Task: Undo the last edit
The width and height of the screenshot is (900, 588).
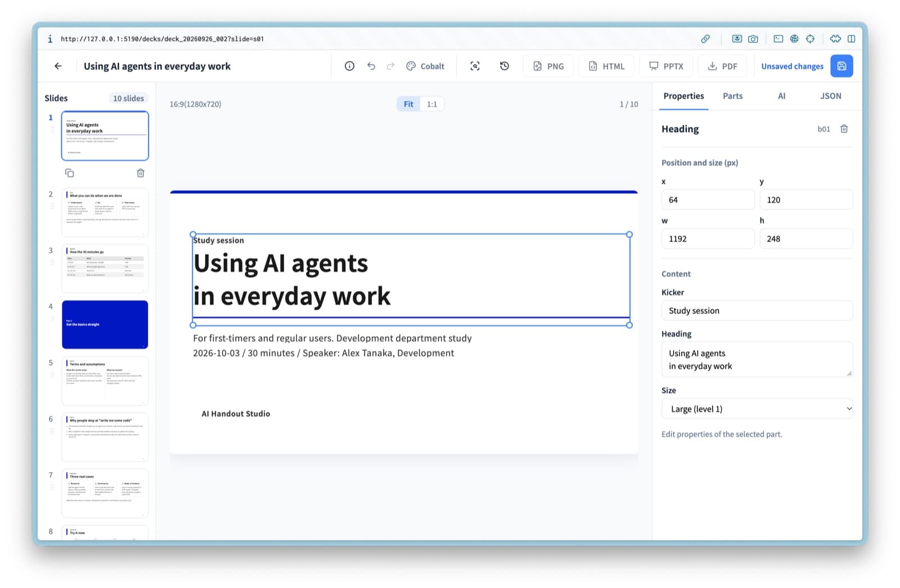Action: coord(371,66)
